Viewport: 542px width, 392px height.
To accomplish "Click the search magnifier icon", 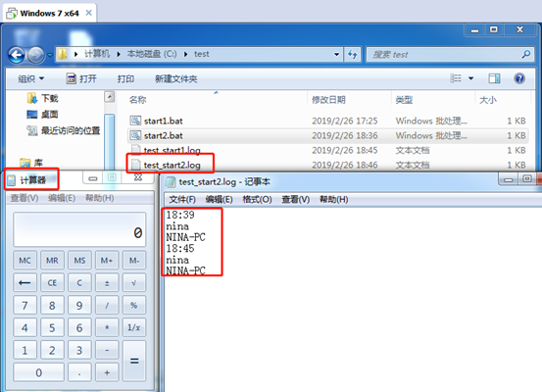I will point(526,54).
